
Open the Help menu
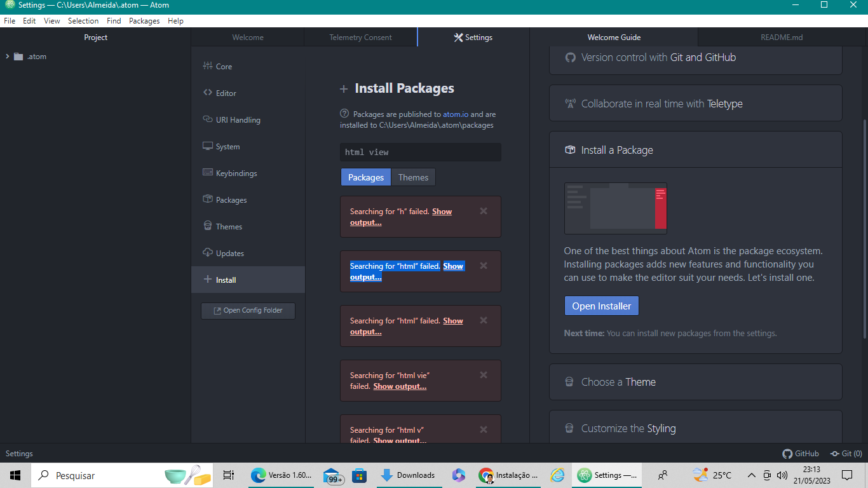click(x=175, y=21)
